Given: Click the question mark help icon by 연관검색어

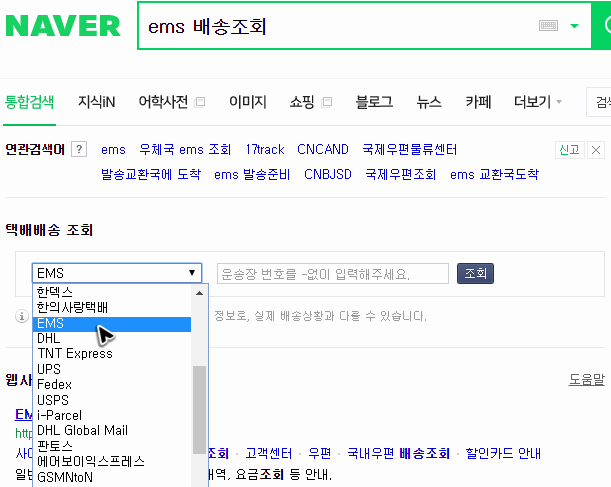Looking at the screenshot, I should (x=79, y=149).
